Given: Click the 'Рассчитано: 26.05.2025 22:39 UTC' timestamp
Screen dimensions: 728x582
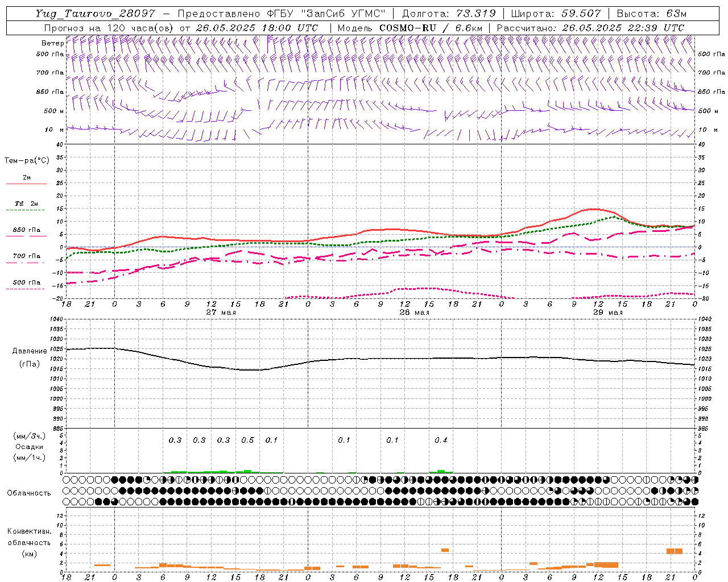Looking at the screenshot, I should click(x=590, y=28).
